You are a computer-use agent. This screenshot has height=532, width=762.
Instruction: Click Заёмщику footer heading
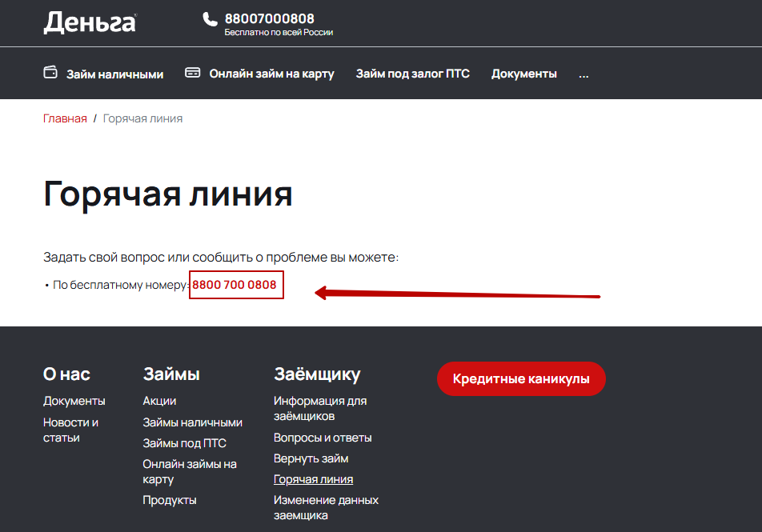point(317,374)
